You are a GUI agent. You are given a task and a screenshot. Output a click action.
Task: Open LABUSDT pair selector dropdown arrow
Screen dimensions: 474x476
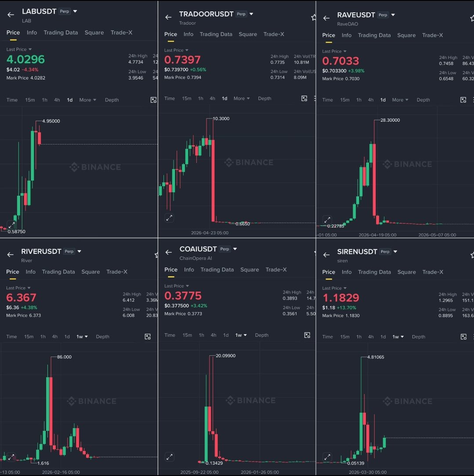[75, 11]
